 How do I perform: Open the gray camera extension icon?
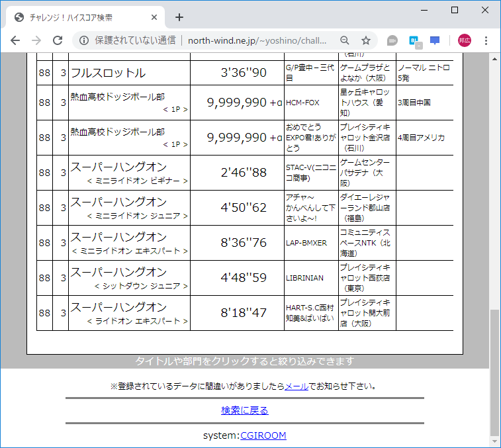click(392, 41)
